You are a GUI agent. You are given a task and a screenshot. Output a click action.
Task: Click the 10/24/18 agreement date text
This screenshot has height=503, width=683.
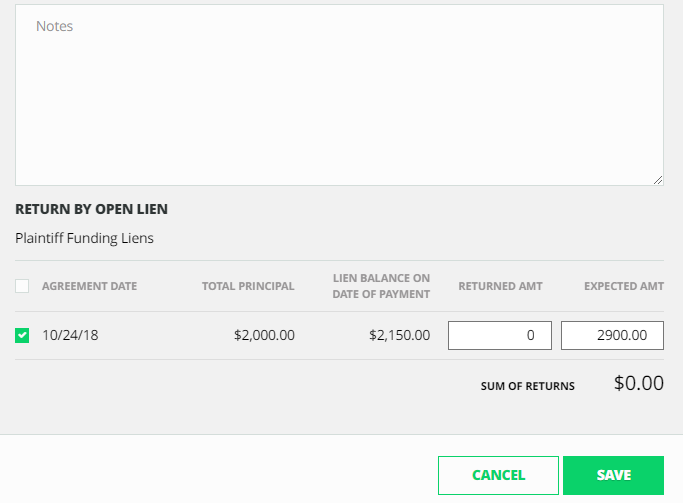[x=70, y=335]
